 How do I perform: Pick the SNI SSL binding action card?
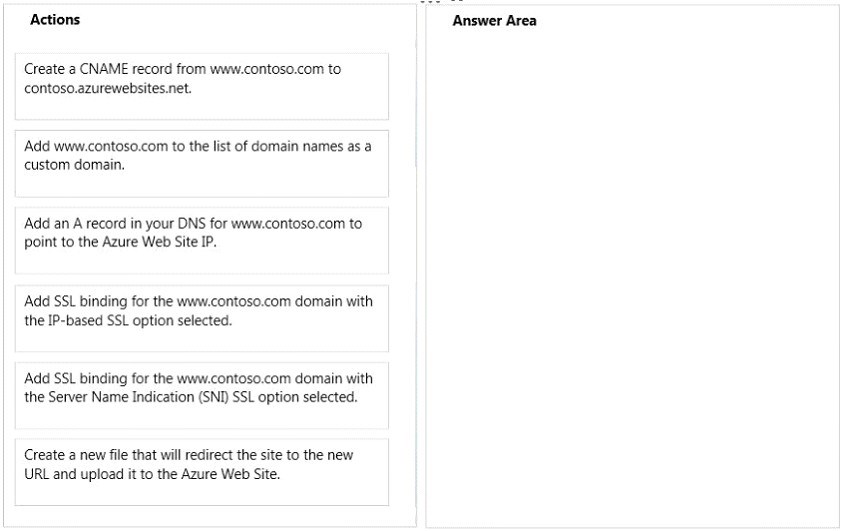(x=202, y=395)
